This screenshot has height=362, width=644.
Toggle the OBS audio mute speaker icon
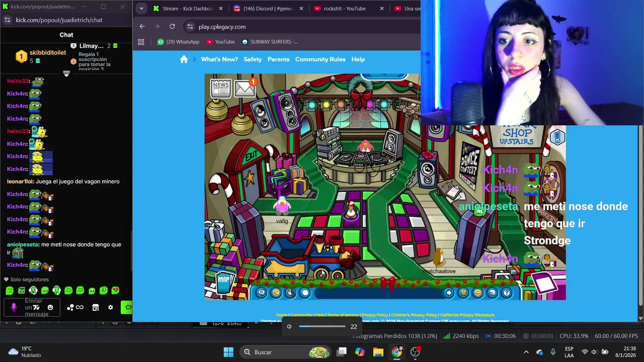[x=289, y=326]
